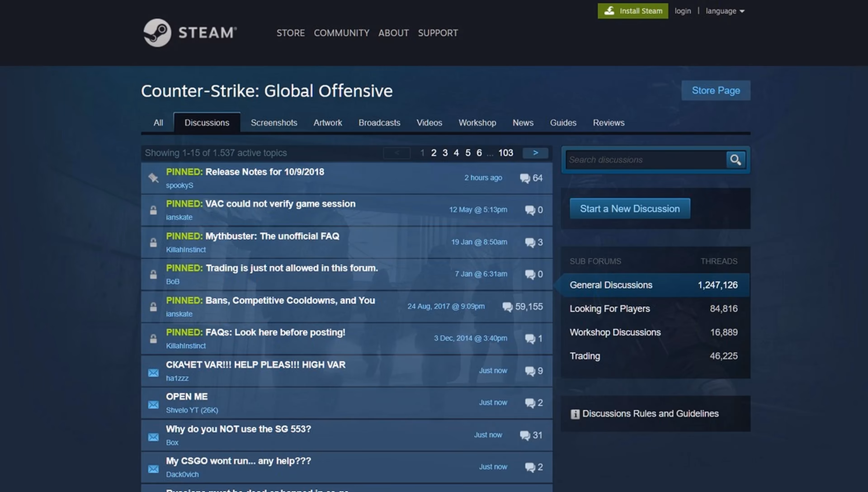Click the Steam logo icon
Screen dimensions: 868x492
tap(157, 33)
